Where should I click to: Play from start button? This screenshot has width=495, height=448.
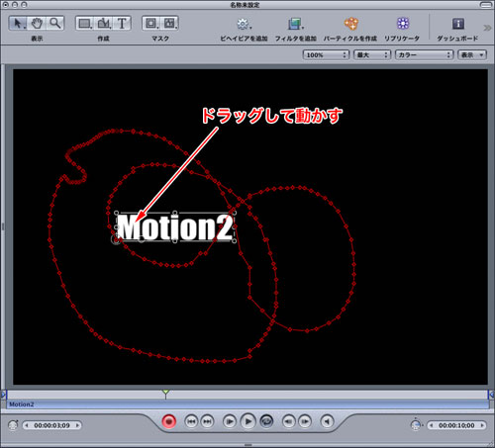coord(230,421)
